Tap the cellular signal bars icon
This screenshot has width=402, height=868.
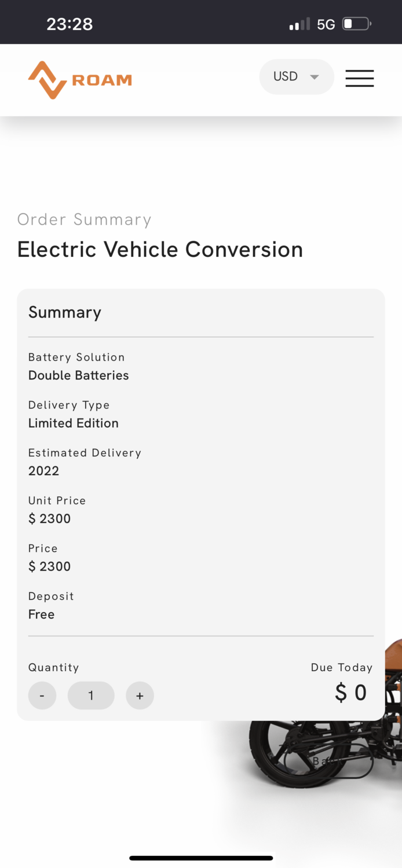[299, 24]
